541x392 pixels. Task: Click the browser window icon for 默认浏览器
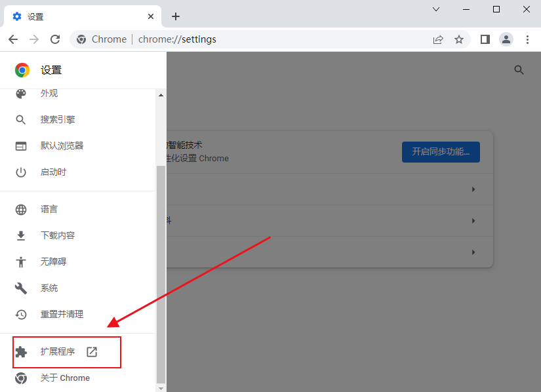point(21,146)
